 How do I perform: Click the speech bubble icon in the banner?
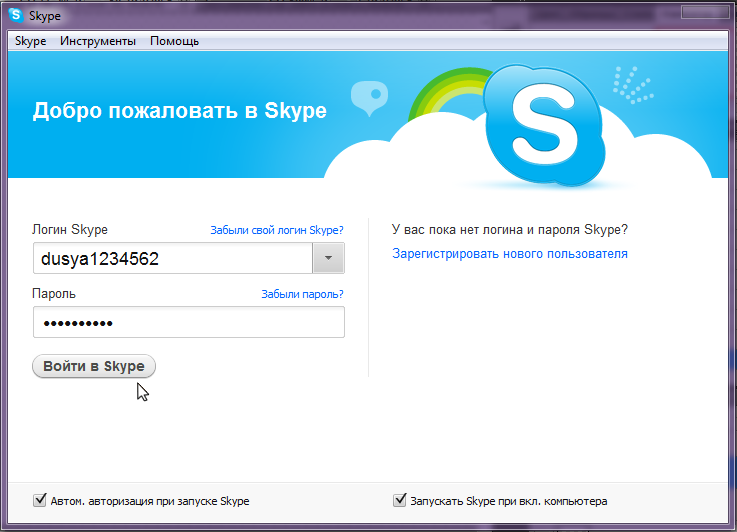pyautogui.click(x=367, y=97)
